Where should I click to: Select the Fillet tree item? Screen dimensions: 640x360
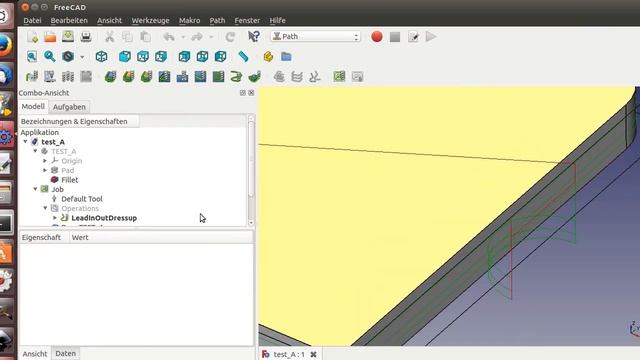click(69, 180)
